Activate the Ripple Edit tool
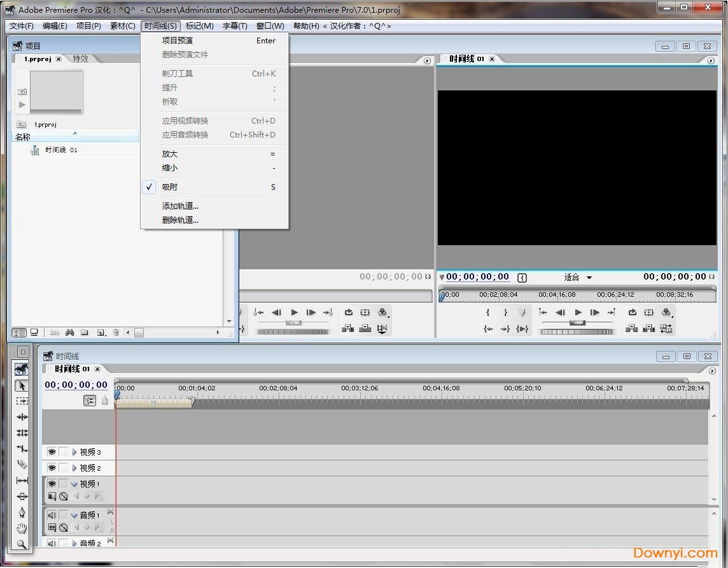Viewport: 728px width, 568px height. pos(22,417)
